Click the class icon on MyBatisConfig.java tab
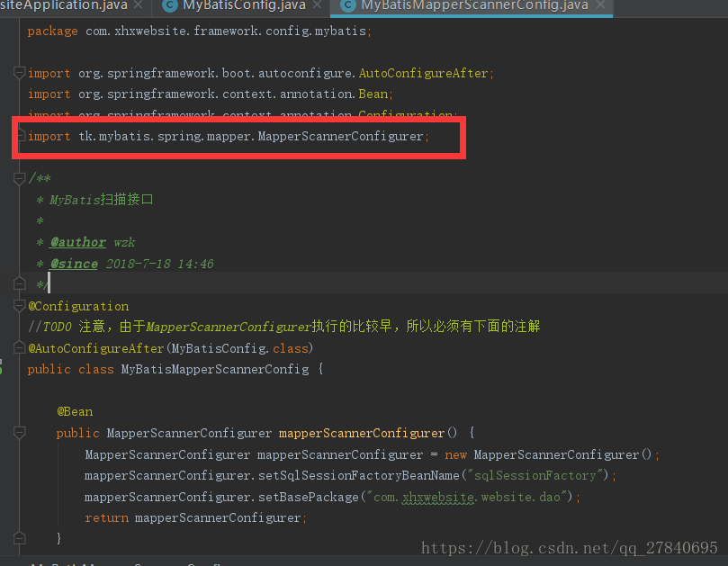The width and height of the screenshot is (728, 566). tap(172, 6)
